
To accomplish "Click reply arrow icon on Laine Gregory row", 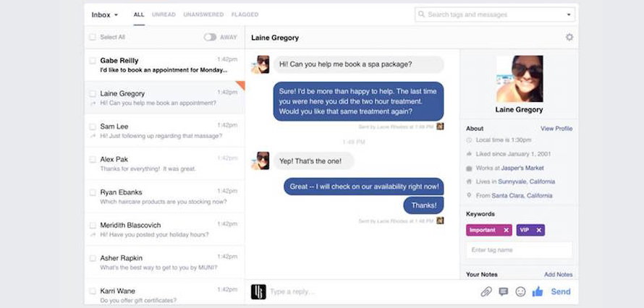I will (93, 103).
